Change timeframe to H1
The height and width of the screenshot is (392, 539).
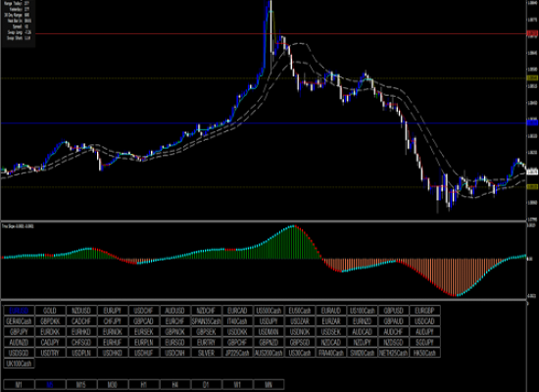click(144, 384)
